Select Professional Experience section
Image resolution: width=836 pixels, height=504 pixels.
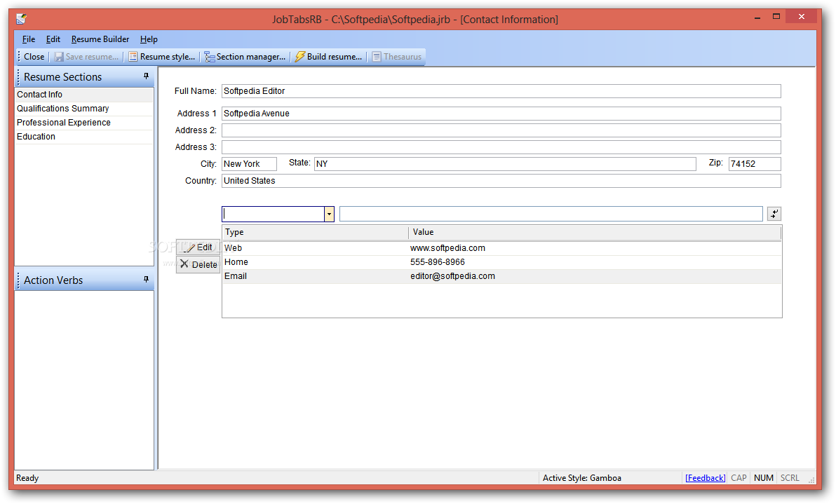[84, 123]
